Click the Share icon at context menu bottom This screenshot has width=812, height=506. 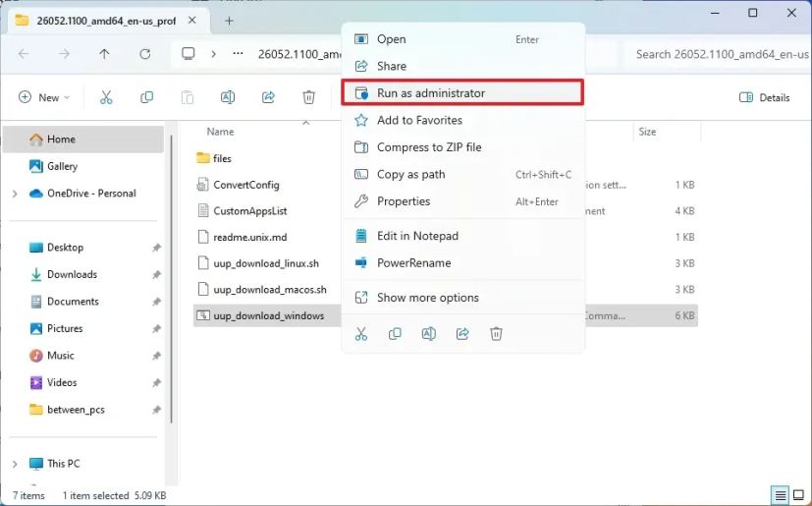point(462,333)
